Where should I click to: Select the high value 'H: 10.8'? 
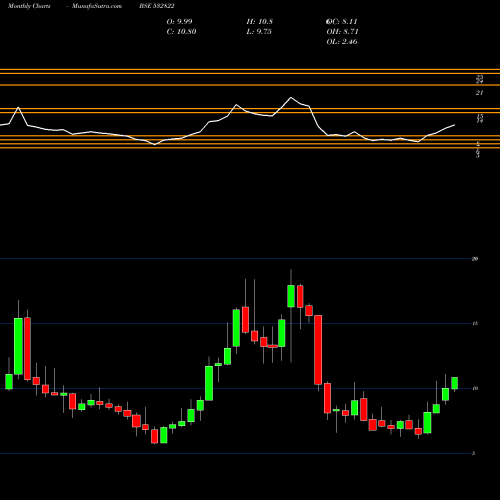pos(260,22)
